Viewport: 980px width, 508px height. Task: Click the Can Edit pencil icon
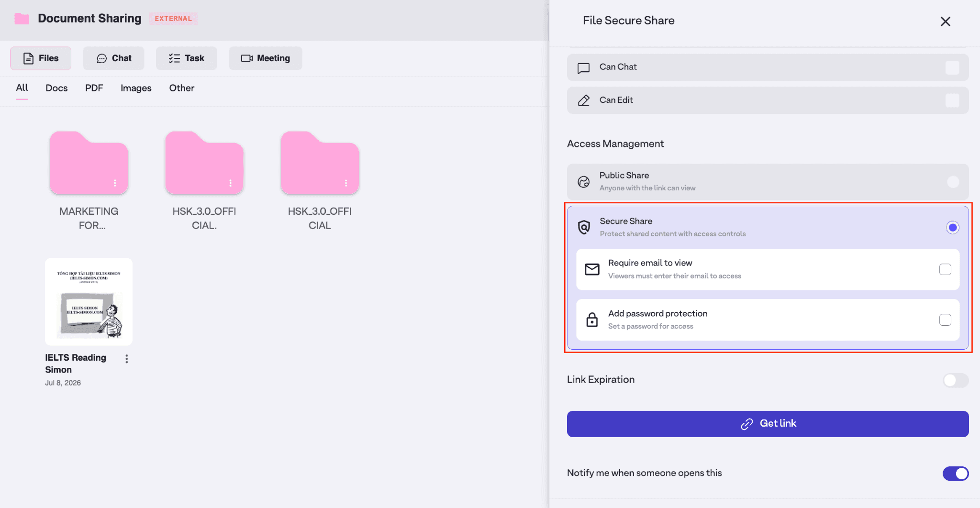point(583,100)
